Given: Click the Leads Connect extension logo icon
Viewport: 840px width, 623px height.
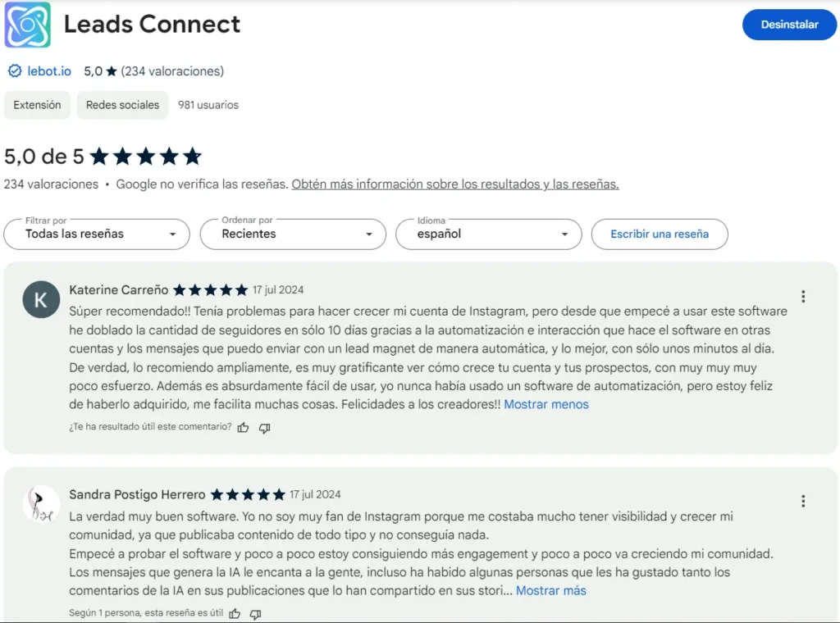Looking at the screenshot, I should (27, 25).
